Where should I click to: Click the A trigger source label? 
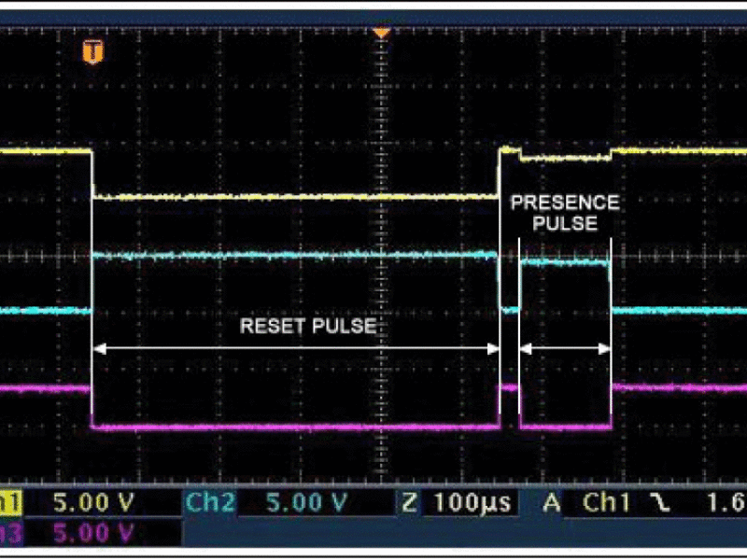(550, 502)
